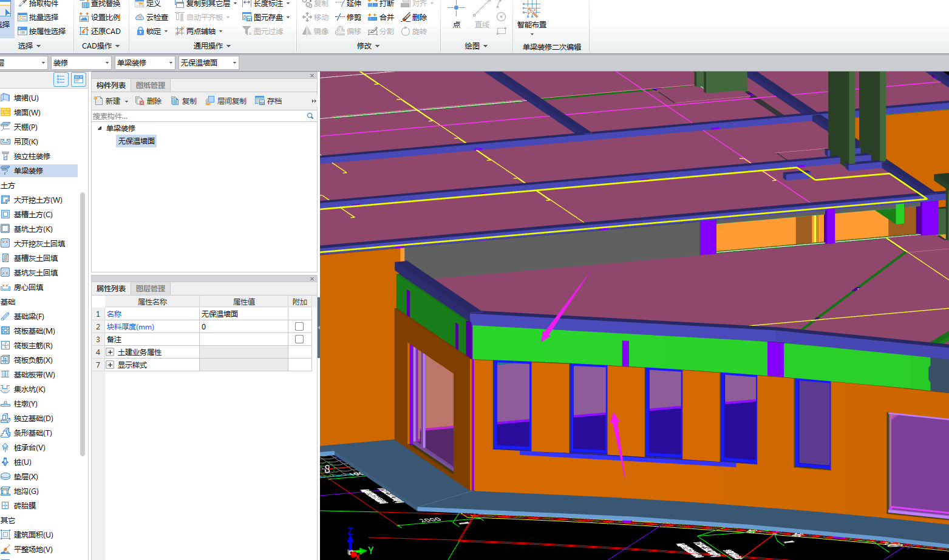Switch to 图层管理 tab
949x560 pixels.
pyautogui.click(x=150, y=288)
